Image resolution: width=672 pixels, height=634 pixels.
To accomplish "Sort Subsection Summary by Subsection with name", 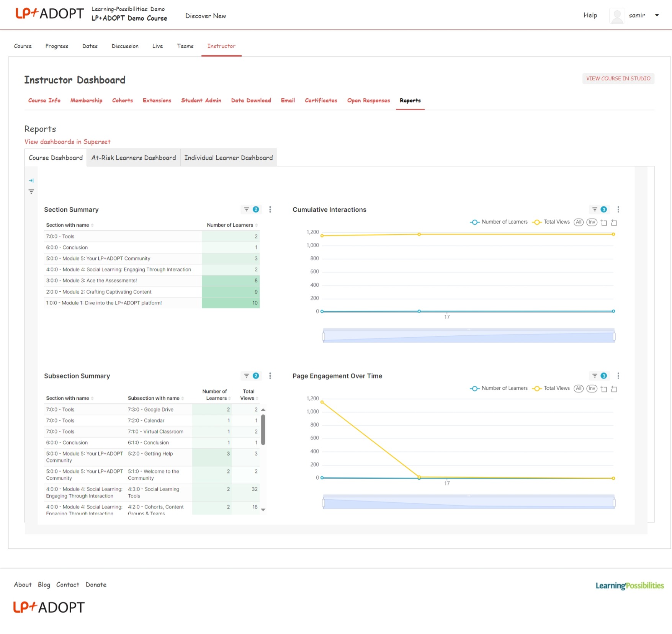I will [x=155, y=398].
